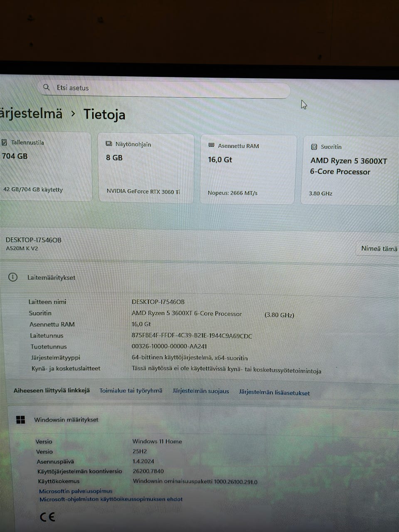This screenshot has height=532, width=399.
Task: Click the Nimeä tämä rename button
Action: coord(378,249)
